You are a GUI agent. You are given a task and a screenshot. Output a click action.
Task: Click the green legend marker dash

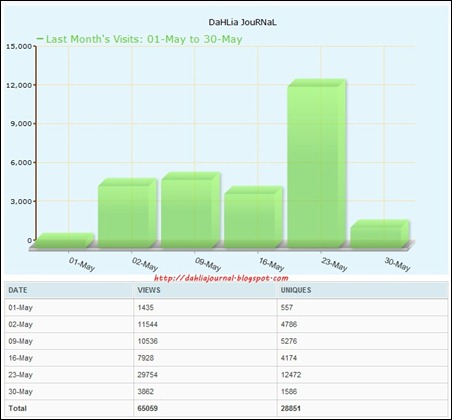[x=40, y=39]
